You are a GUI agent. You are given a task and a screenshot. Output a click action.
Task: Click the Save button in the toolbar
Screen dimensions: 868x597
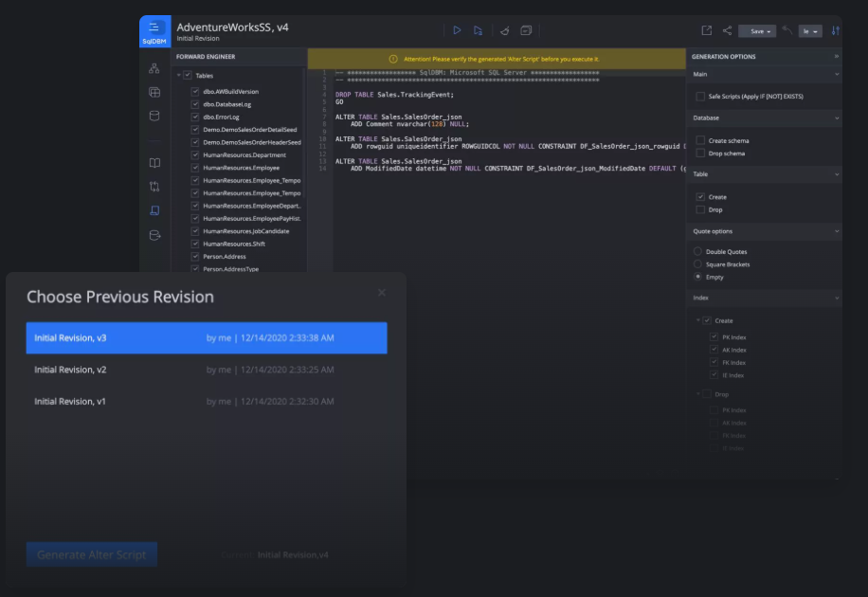tap(755, 30)
